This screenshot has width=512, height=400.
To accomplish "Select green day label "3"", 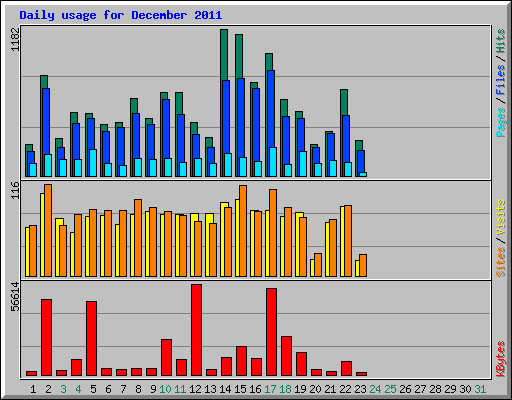I will 63,389.
